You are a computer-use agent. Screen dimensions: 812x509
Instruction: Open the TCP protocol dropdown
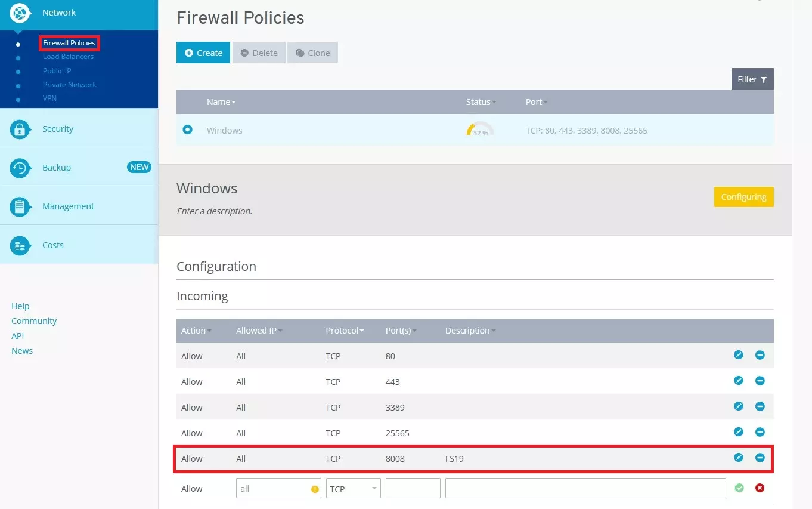353,489
